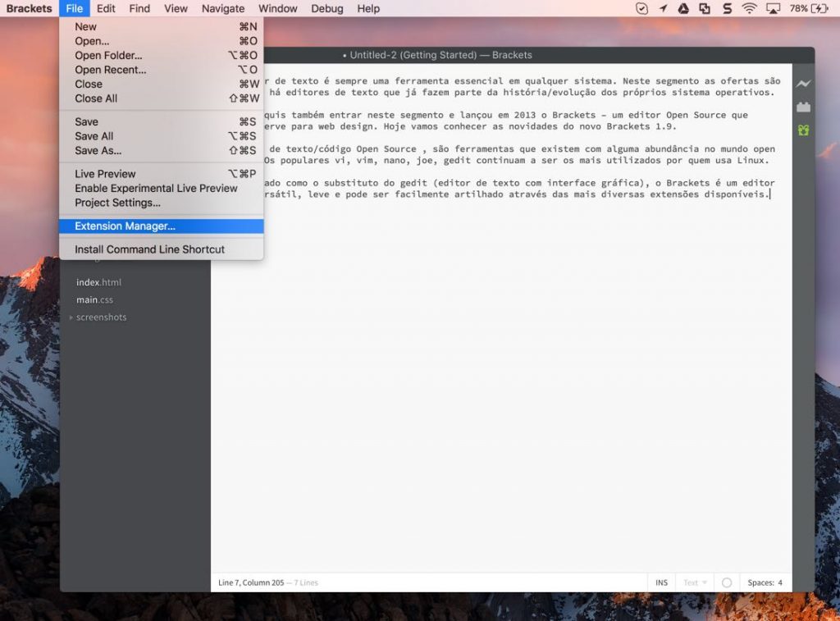
Task: Toggle the INS insert mode indicator
Action: (x=661, y=582)
